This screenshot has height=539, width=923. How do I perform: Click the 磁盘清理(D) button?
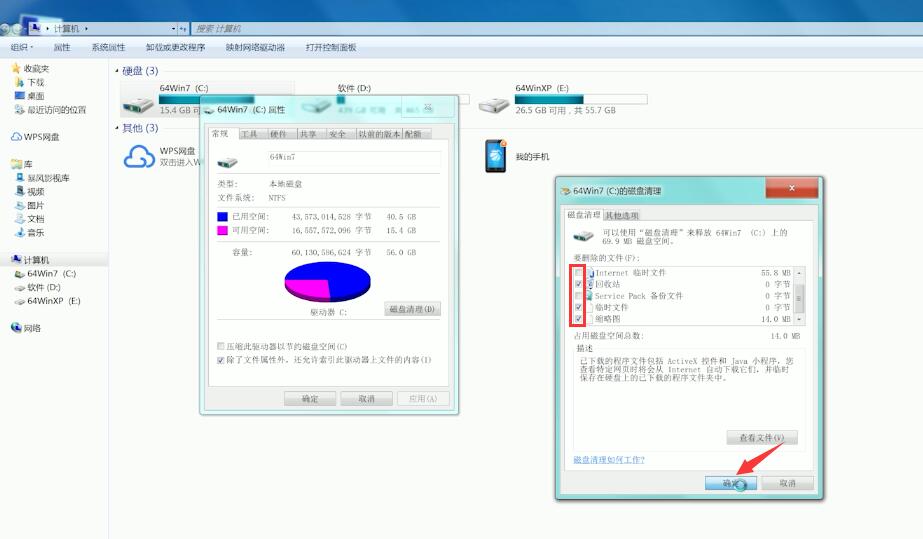pos(412,309)
